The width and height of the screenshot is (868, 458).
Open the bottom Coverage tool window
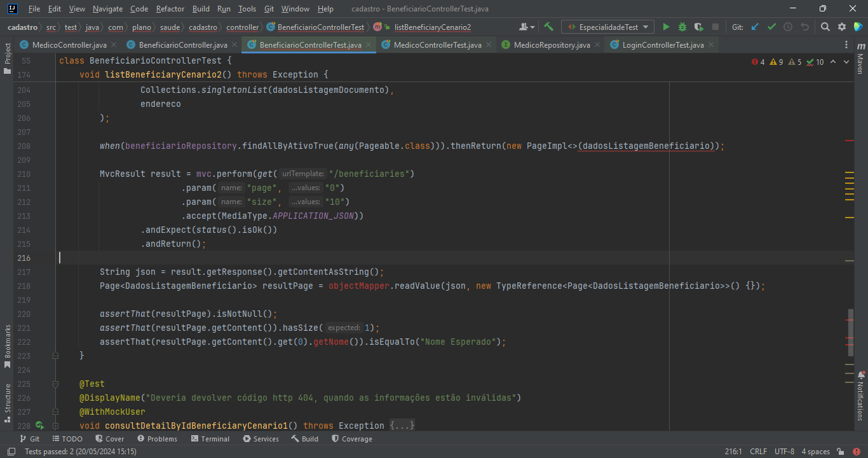(351, 439)
